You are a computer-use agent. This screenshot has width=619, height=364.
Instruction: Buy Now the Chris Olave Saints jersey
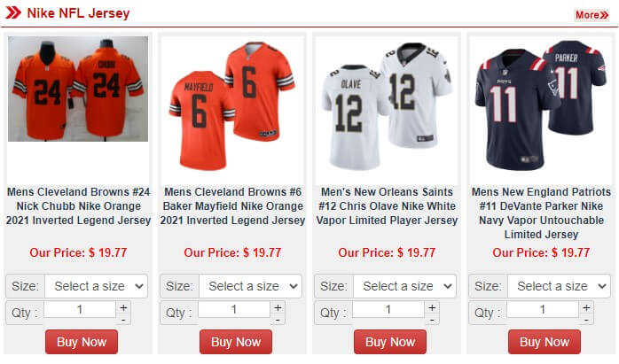[x=390, y=342]
